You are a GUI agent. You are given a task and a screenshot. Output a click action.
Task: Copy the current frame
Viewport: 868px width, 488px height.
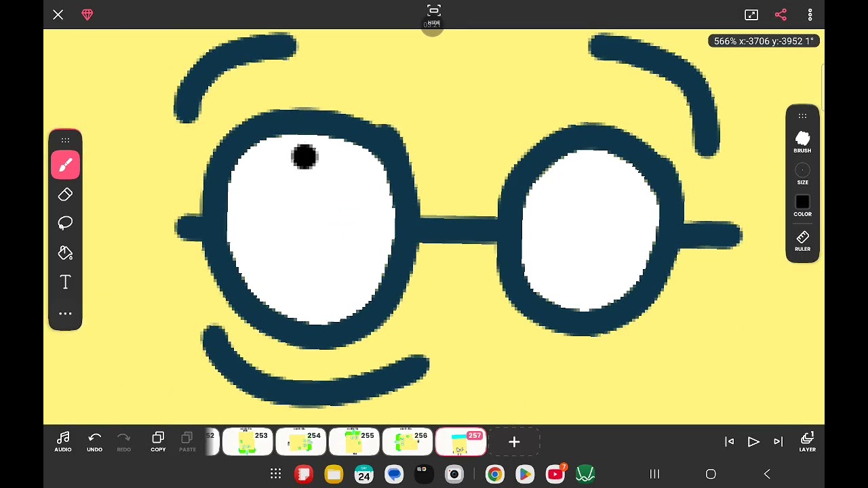pos(158,442)
